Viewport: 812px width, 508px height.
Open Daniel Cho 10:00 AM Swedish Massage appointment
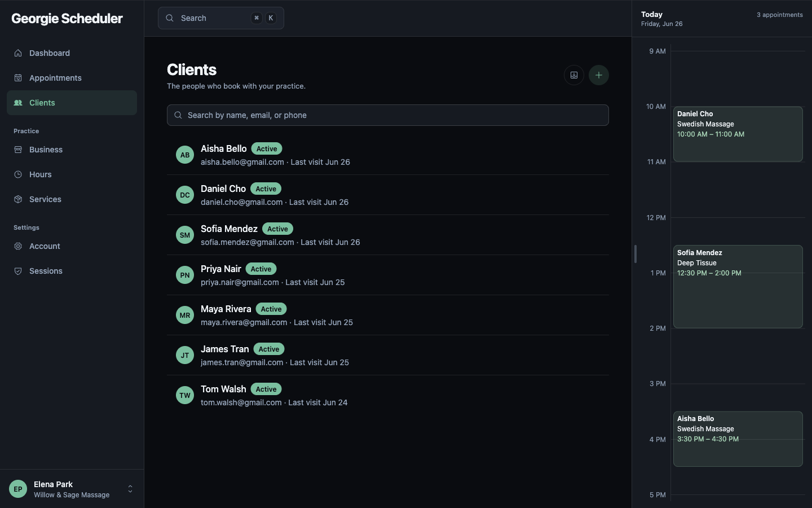(738, 134)
